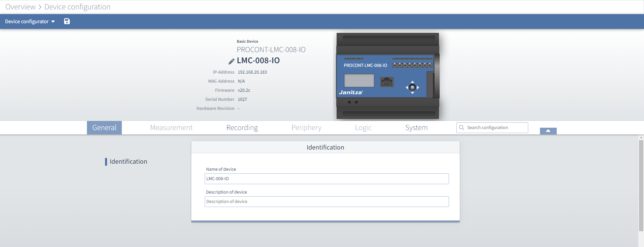
Task: Click the Identification panel header
Action: tap(326, 147)
